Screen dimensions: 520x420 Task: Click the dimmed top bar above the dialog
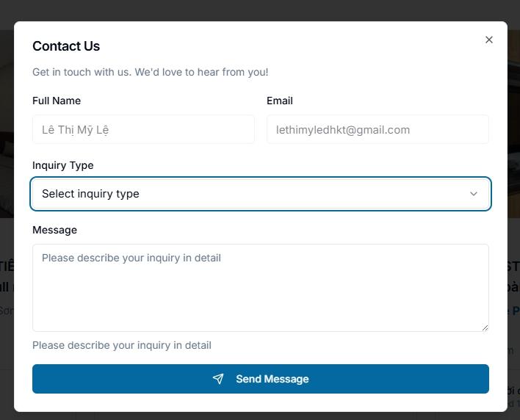pyautogui.click(x=260, y=10)
